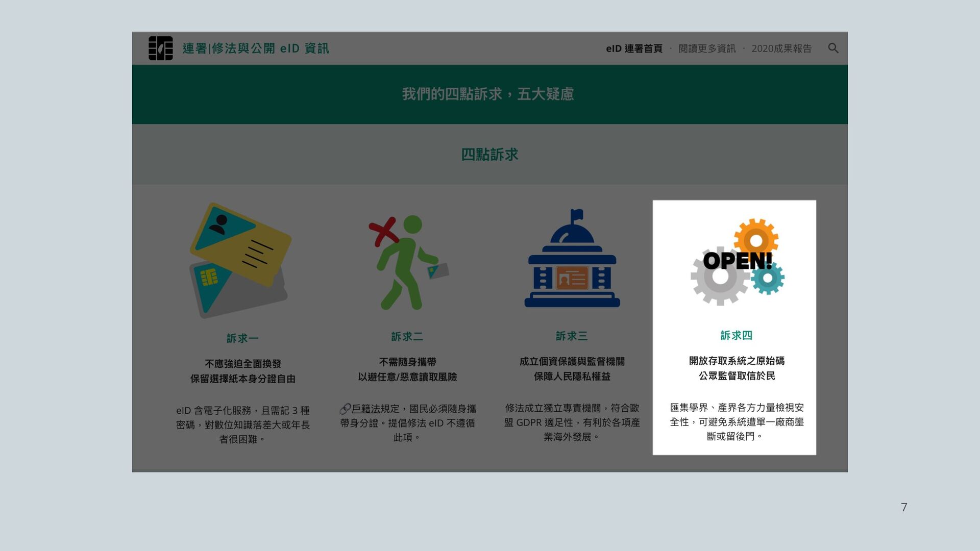Click the text 以避任意/惡意讀取風險
980x551 pixels.
pos(407,377)
